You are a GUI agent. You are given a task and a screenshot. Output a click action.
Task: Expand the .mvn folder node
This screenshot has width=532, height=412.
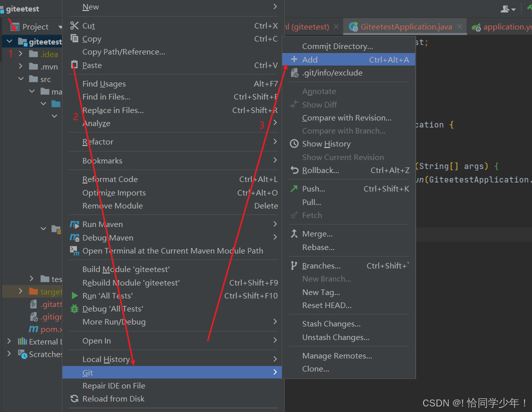coord(20,66)
